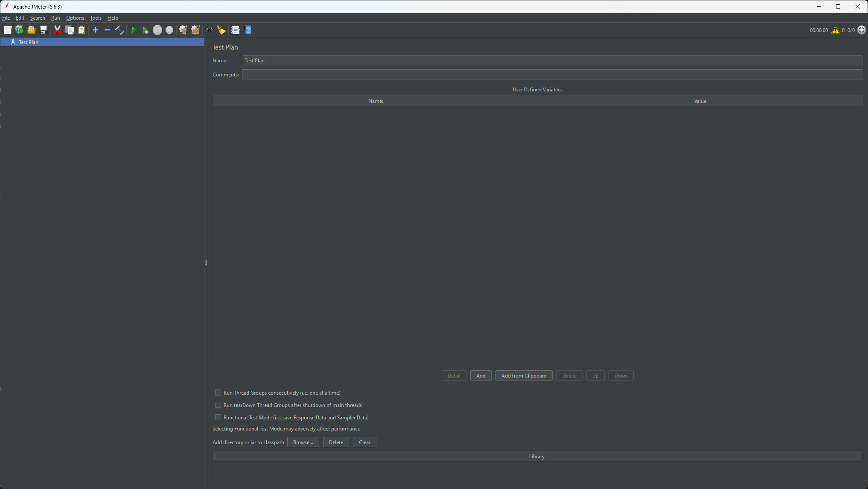Viewport: 868px width, 489px height.
Task: Click the Add from Clipboard button
Action: [x=524, y=376]
